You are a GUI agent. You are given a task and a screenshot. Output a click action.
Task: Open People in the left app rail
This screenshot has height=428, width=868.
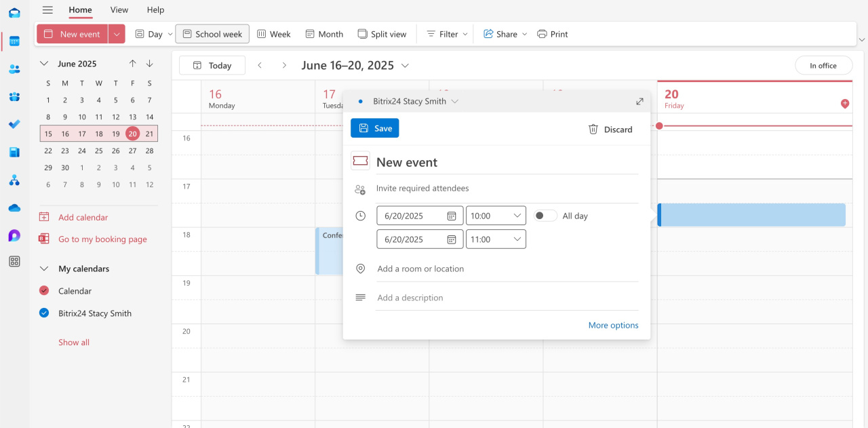tap(14, 69)
